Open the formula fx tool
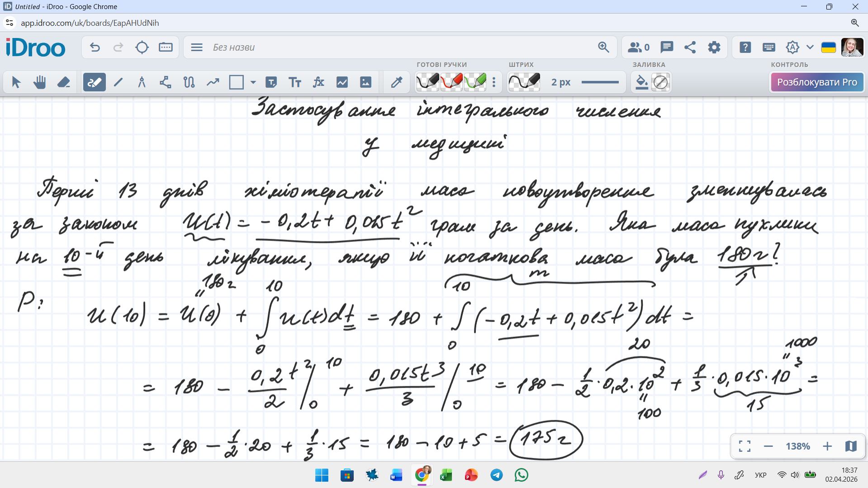 tap(318, 82)
